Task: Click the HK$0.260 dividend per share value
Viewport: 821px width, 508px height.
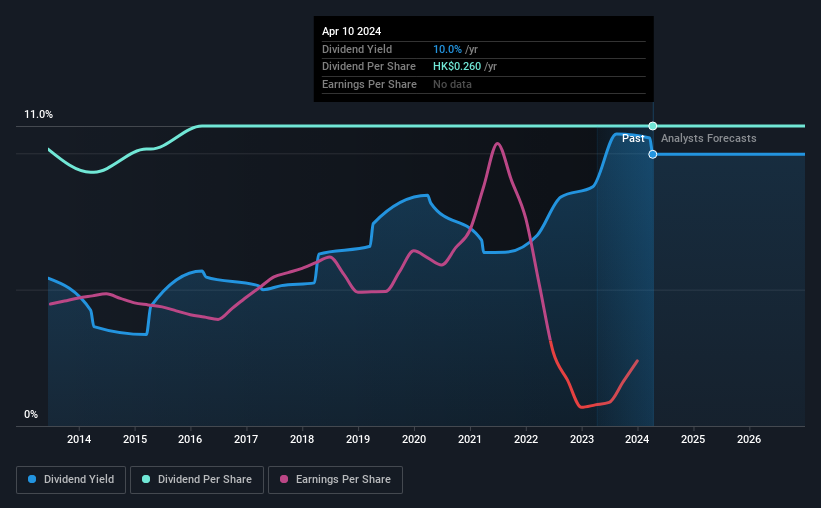Action: click(x=457, y=67)
